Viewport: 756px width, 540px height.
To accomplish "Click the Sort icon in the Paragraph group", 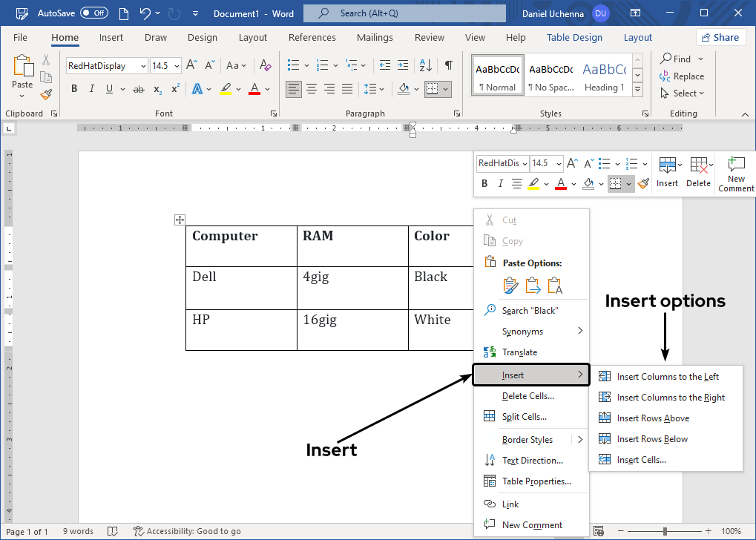I will click(425, 65).
